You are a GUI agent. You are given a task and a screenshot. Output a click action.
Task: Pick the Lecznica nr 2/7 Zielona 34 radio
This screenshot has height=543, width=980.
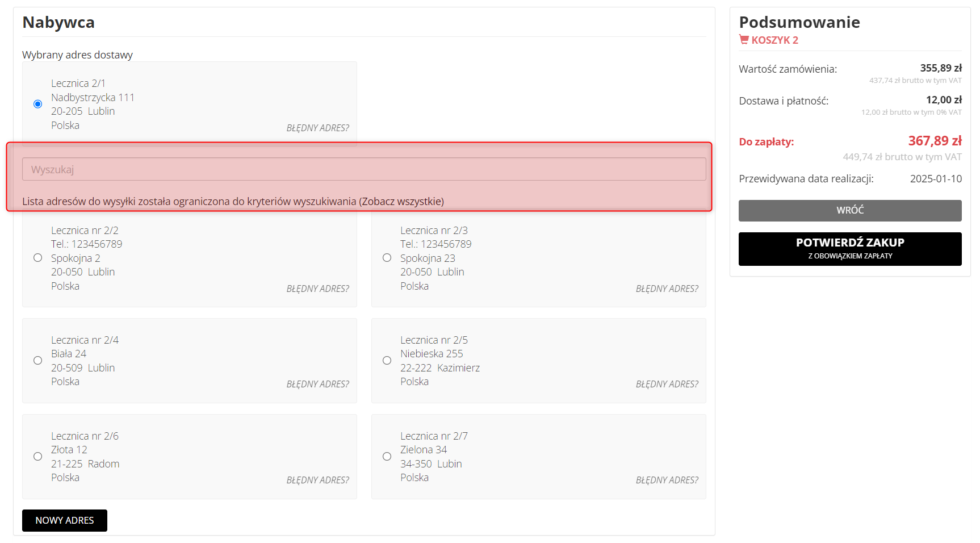coord(387,457)
